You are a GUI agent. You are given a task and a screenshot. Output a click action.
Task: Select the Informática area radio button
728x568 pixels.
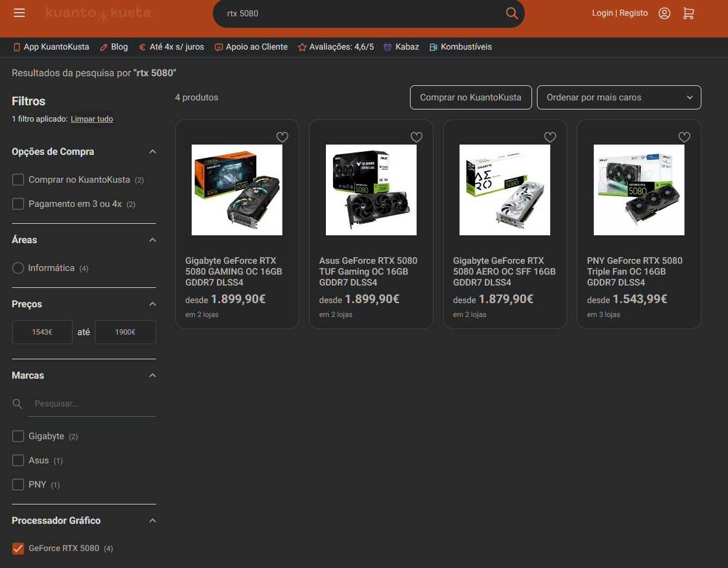coord(18,268)
